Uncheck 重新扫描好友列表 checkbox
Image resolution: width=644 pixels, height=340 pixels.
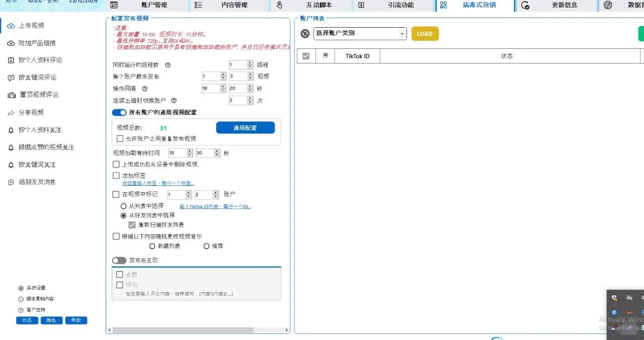132,225
